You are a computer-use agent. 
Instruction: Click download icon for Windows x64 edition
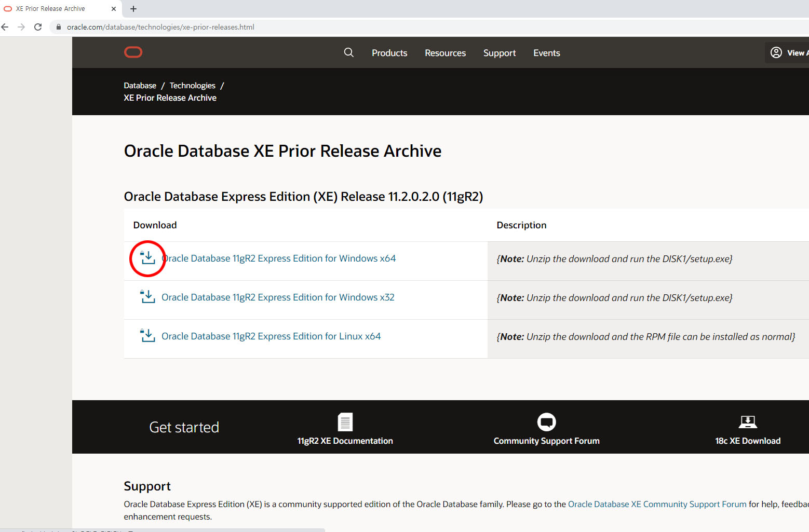point(148,258)
